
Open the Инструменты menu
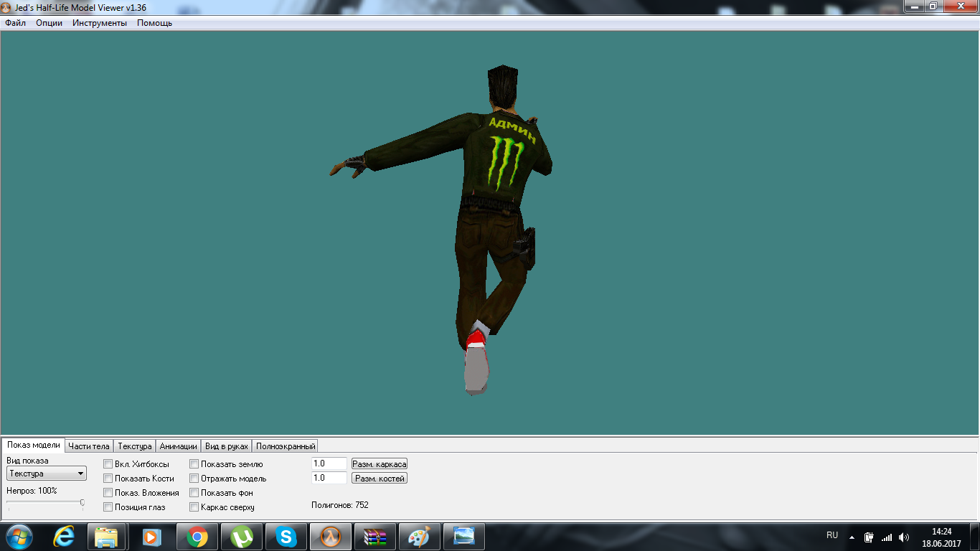[100, 23]
